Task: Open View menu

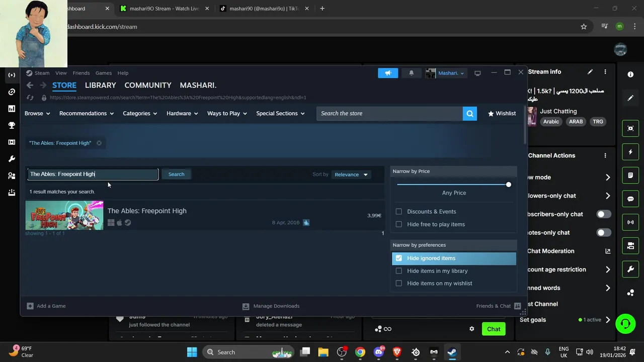Action: click(61, 73)
